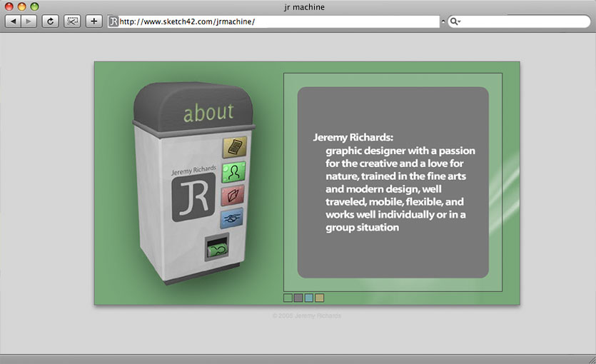The width and height of the screenshot is (596, 364).
Task: Select the green person about button on machine
Action: point(234,172)
